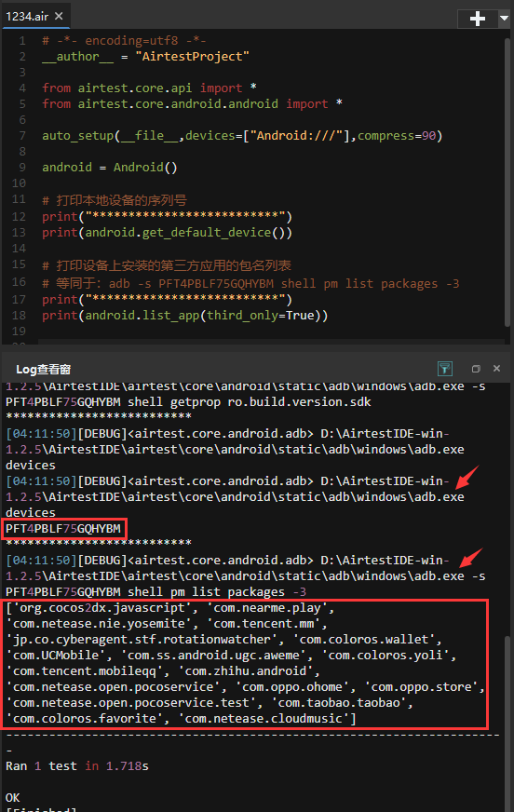Switch to the 1234.air tab
514x812 pixels.
coord(27,16)
